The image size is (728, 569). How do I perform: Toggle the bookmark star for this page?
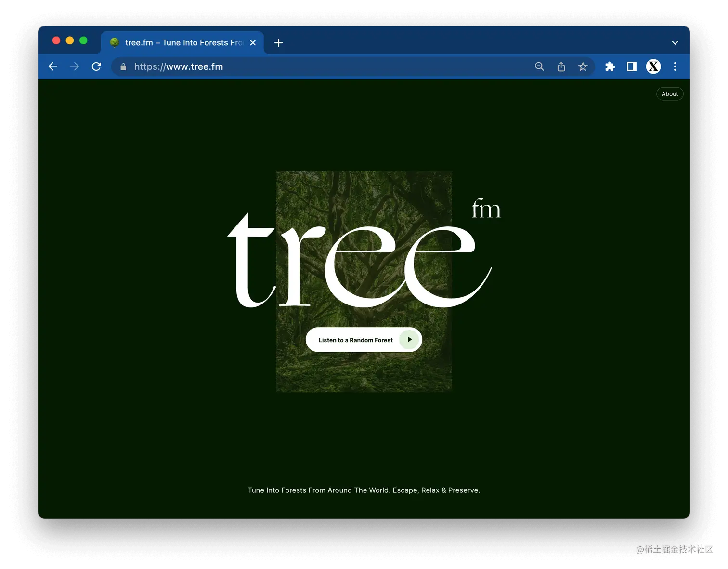click(583, 66)
